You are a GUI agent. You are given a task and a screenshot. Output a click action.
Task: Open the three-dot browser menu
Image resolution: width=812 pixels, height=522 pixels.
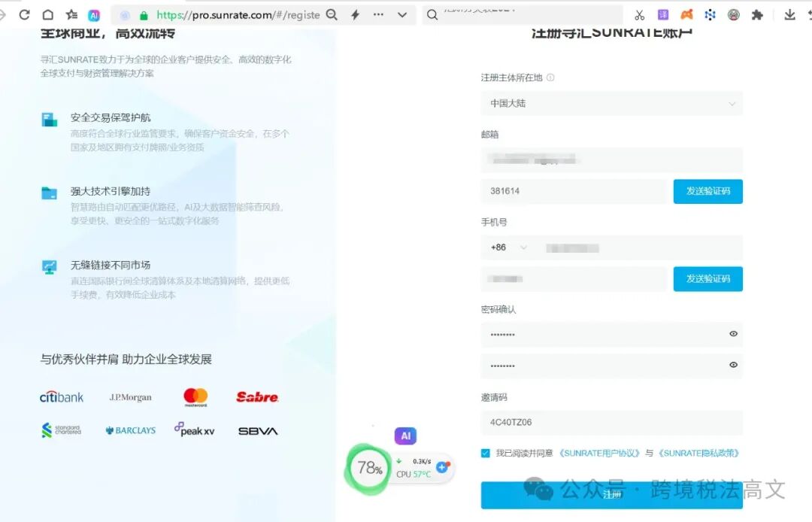pyautogui.click(x=380, y=15)
